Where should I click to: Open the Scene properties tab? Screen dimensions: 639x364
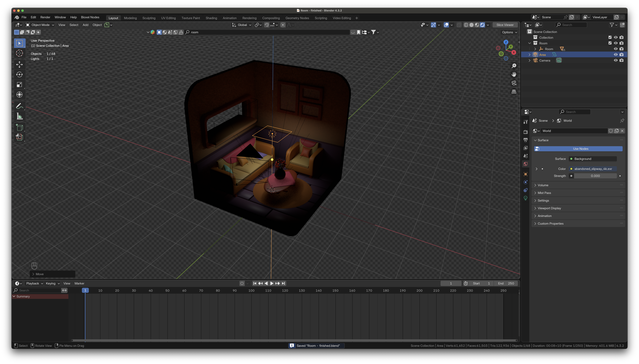click(526, 156)
